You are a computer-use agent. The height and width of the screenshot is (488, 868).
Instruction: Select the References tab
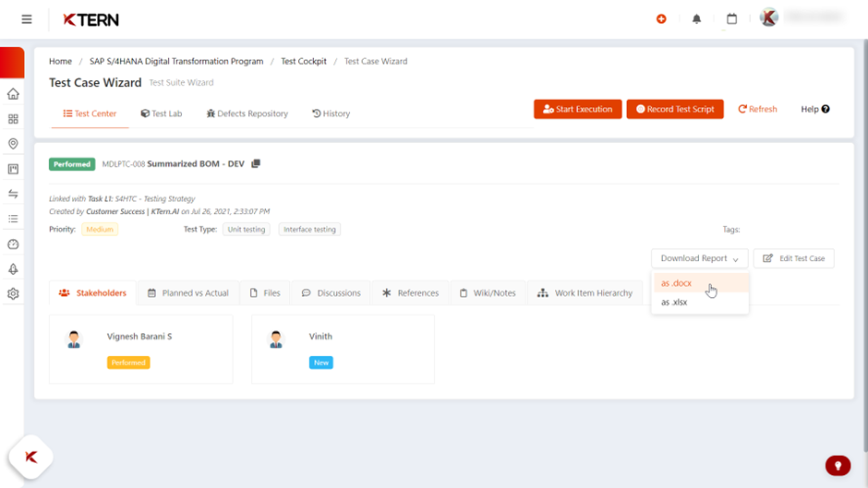click(x=410, y=292)
